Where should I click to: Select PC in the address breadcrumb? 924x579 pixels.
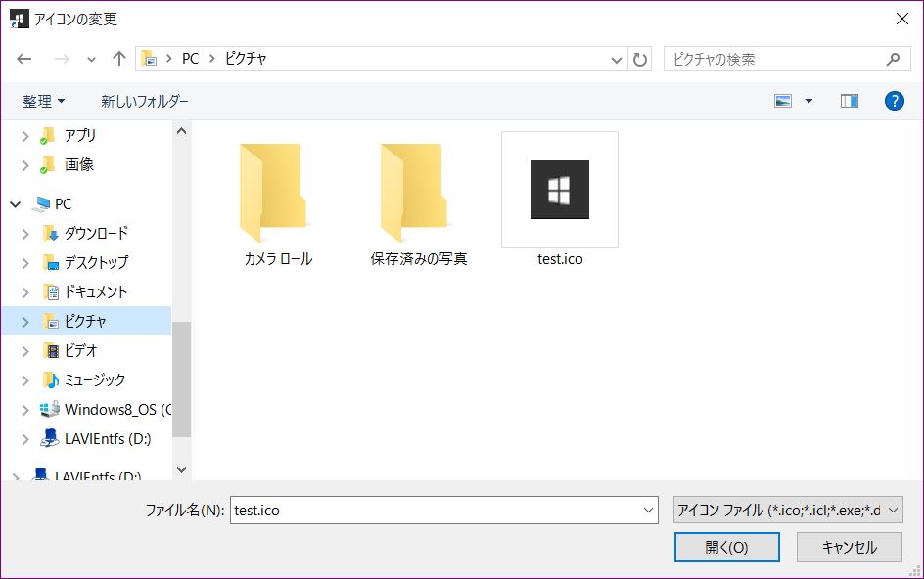pyautogui.click(x=190, y=59)
